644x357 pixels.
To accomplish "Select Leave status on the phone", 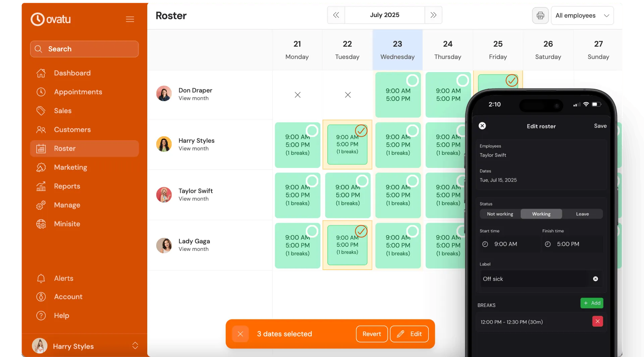I will point(582,214).
